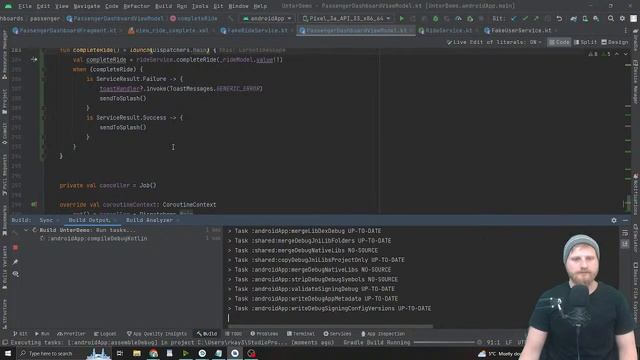The height and width of the screenshot is (360, 640).
Task: Switch editor to Design view
Action: tap(614, 42)
